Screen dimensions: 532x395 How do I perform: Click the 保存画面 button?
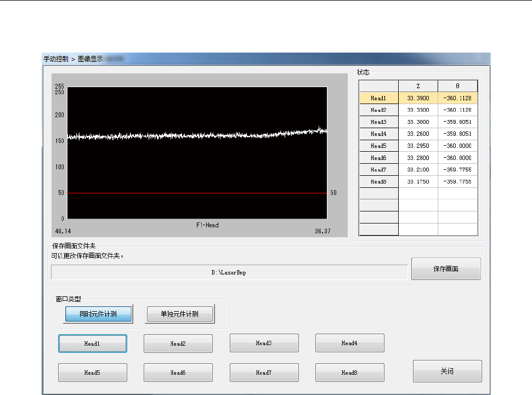pyautogui.click(x=446, y=269)
